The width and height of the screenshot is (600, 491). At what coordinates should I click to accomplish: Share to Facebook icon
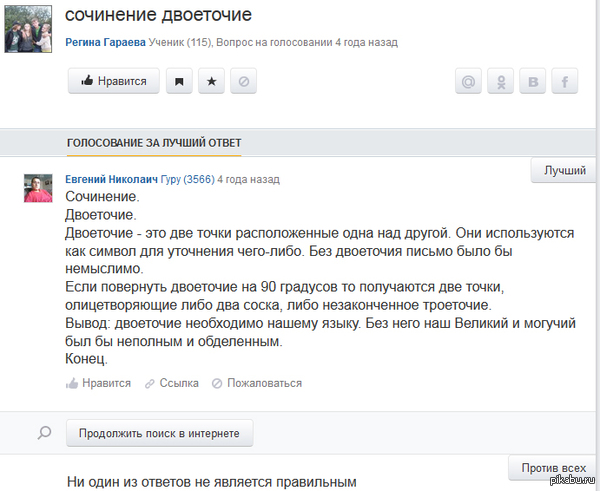point(565,83)
